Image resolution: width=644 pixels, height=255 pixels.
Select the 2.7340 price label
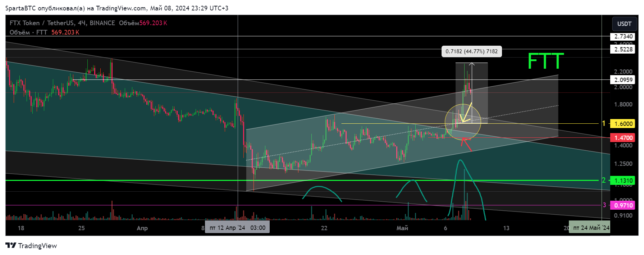[x=623, y=36]
